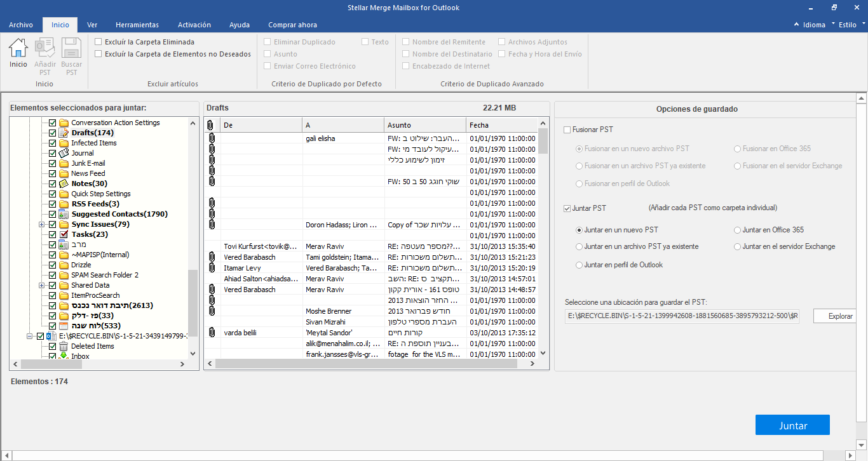Click the folder icon for Conversation Action Settings
868x461 pixels.
pyautogui.click(x=64, y=123)
